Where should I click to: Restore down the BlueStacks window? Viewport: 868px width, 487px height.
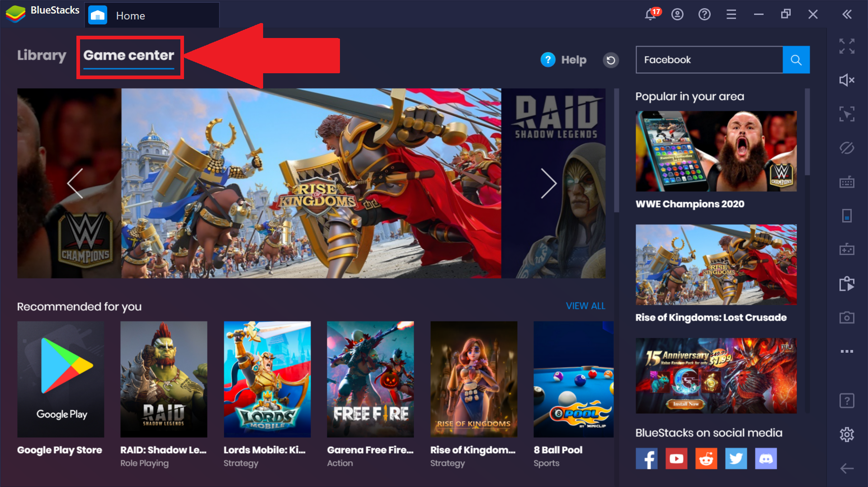point(786,14)
